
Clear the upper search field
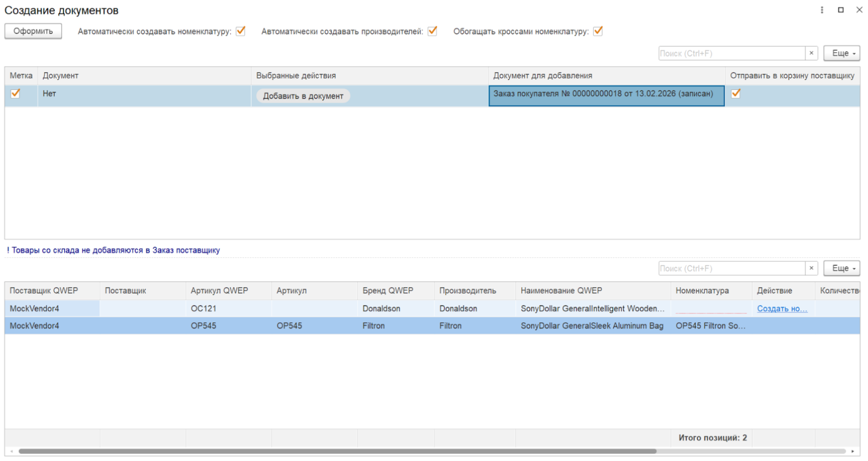pyautogui.click(x=811, y=53)
